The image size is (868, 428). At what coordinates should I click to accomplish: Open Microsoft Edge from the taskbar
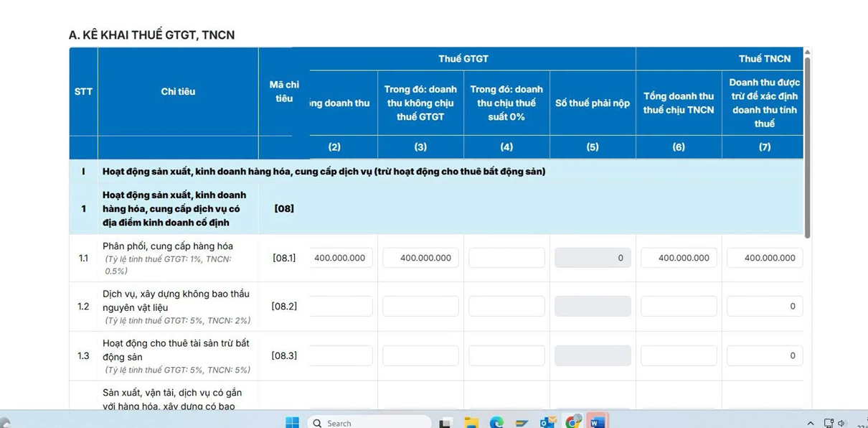point(496,423)
